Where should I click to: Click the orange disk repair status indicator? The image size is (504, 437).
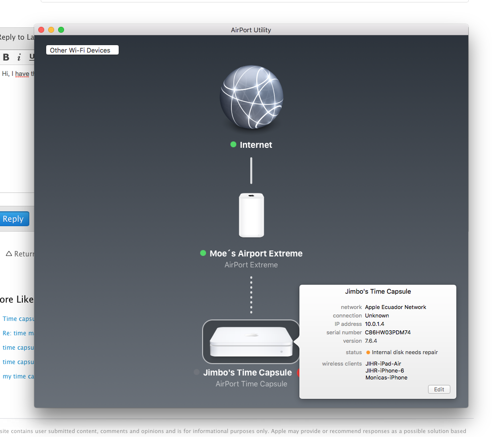(368, 353)
